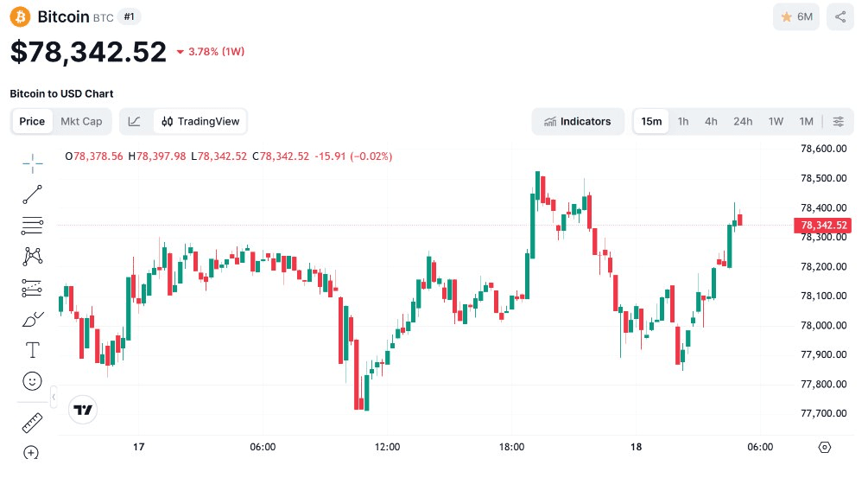The height and width of the screenshot is (478, 868).
Task: Click the 3.78% (1W) change indicator
Action: 211,52
